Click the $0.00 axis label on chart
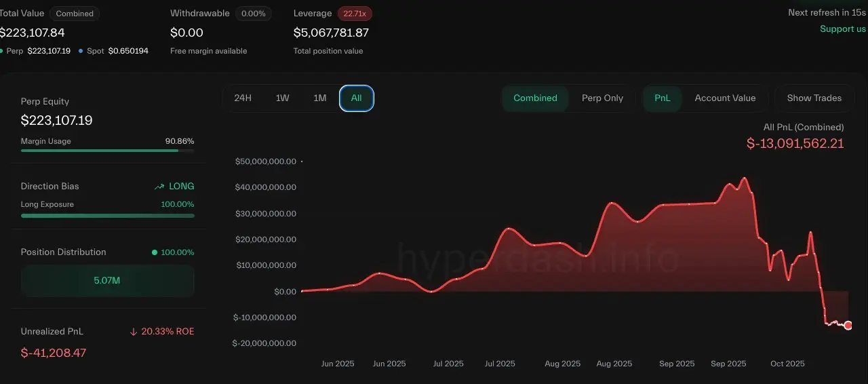Image resolution: width=868 pixels, height=384 pixels. click(285, 291)
